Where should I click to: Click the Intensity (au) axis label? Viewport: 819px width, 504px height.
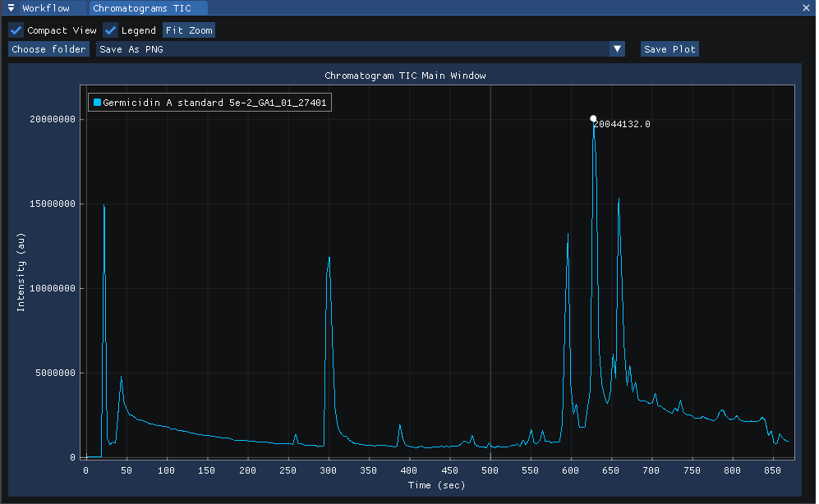[21, 273]
